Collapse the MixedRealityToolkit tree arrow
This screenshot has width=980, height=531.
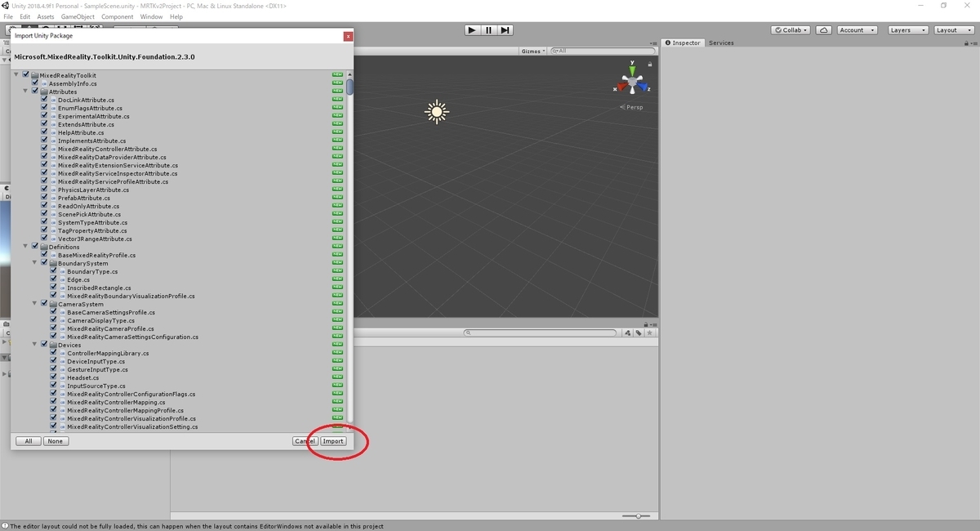pyautogui.click(x=16, y=75)
